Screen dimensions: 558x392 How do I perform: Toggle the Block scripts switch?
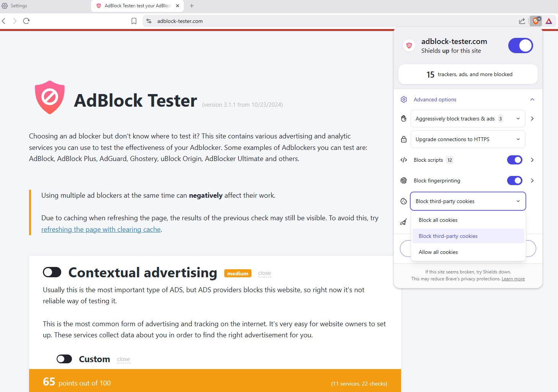pyautogui.click(x=515, y=160)
